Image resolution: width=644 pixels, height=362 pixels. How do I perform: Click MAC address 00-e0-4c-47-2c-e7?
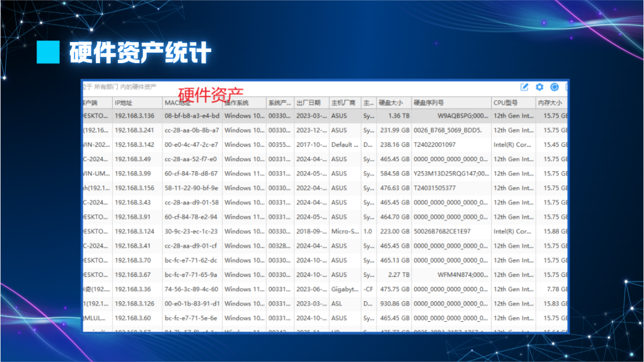click(191, 144)
